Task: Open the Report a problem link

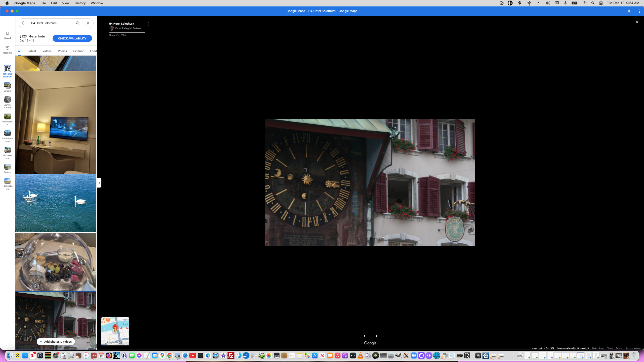Action: (x=633, y=348)
